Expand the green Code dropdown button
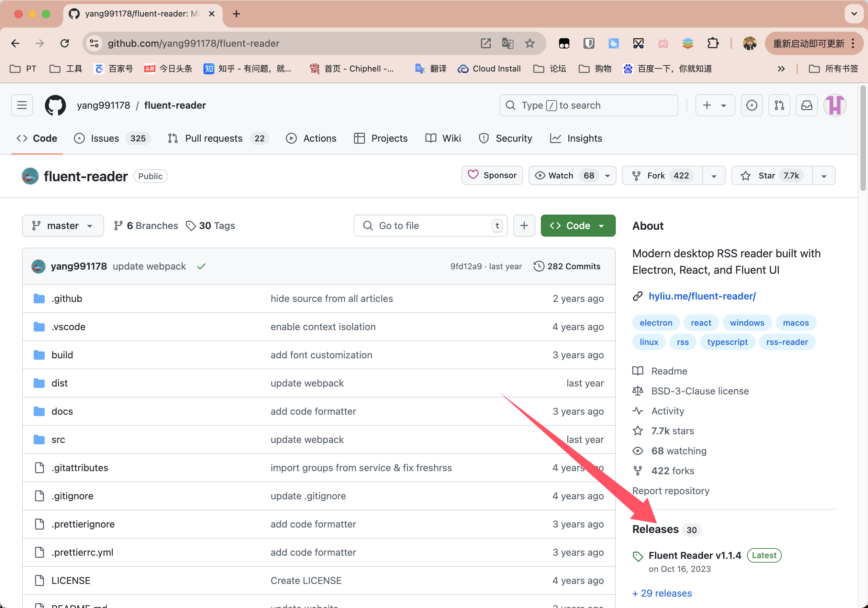 point(578,226)
